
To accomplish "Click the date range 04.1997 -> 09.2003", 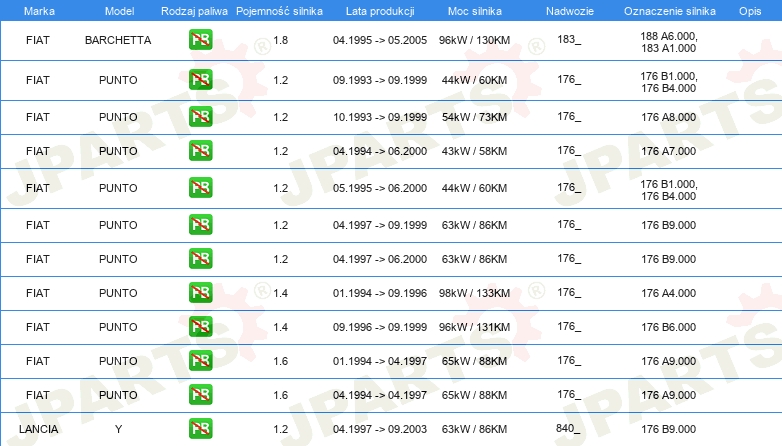I will (380, 429).
